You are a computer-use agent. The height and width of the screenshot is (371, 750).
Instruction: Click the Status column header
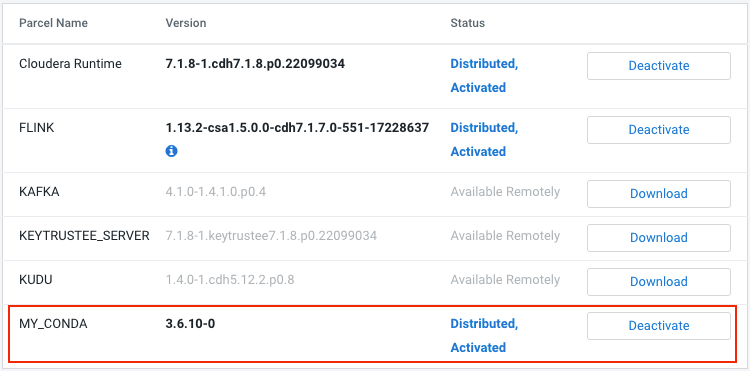point(467,23)
